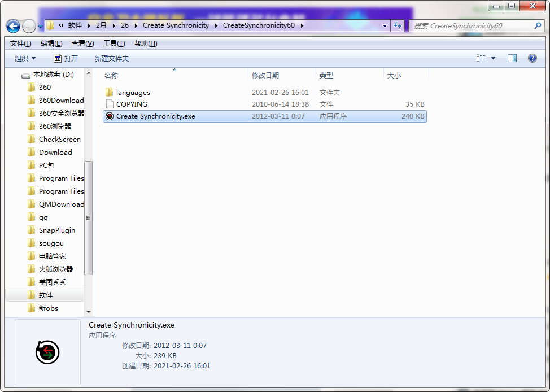Open the 编辑(E) menu
Screen dimensions: 550x392
(51, 43)
